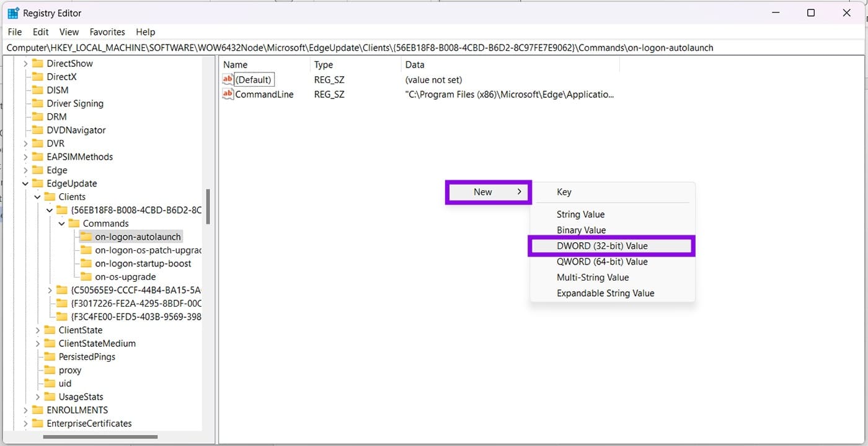Collapse the EdgeUpdate key
Viewport: 868px width, 446px height.
25,183
